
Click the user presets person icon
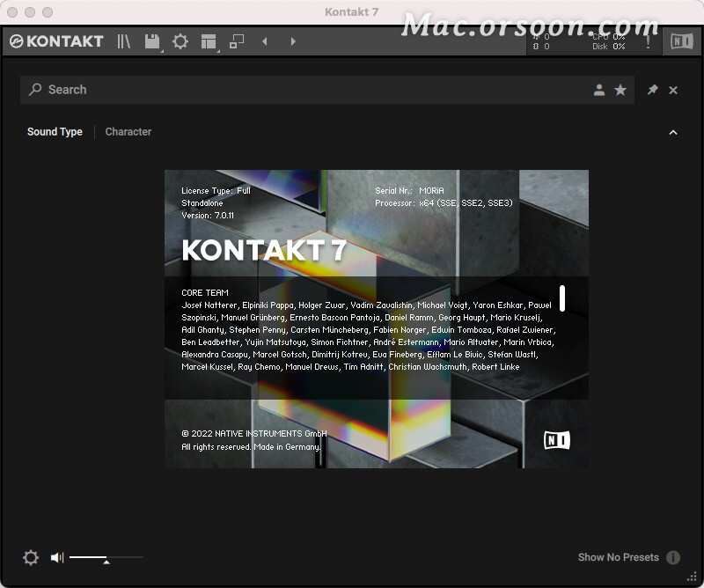(x=599, y=90)
